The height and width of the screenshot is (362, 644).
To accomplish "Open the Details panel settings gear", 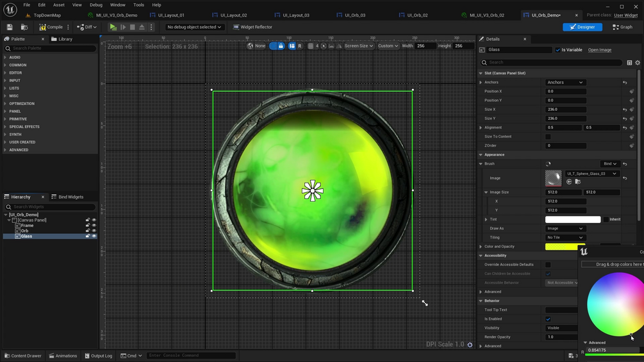I will coord(638,63).
